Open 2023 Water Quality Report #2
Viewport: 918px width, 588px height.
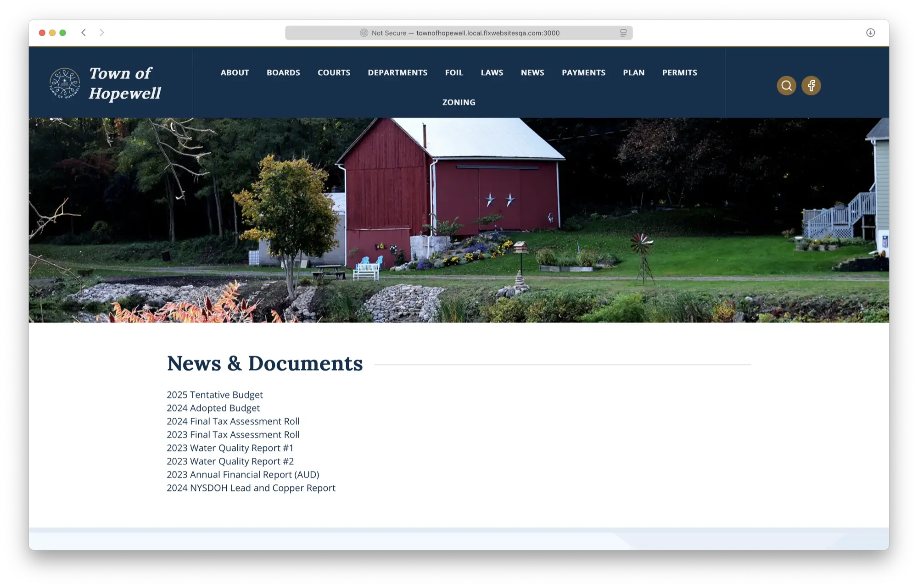[x=230, y=461]
